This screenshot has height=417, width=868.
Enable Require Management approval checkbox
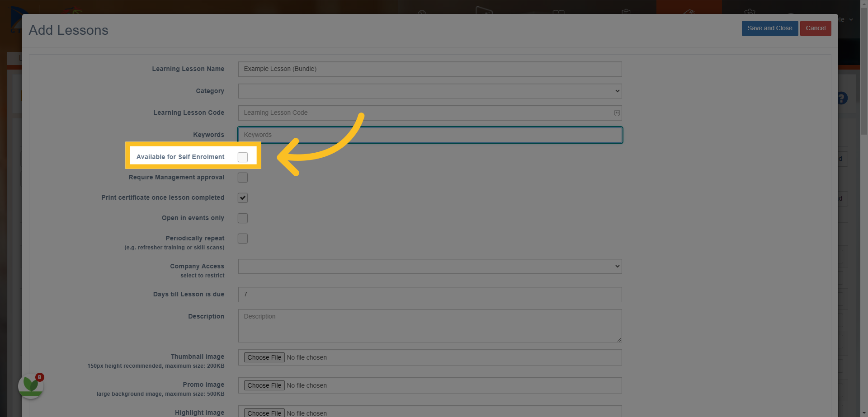[x=243, y=178]
